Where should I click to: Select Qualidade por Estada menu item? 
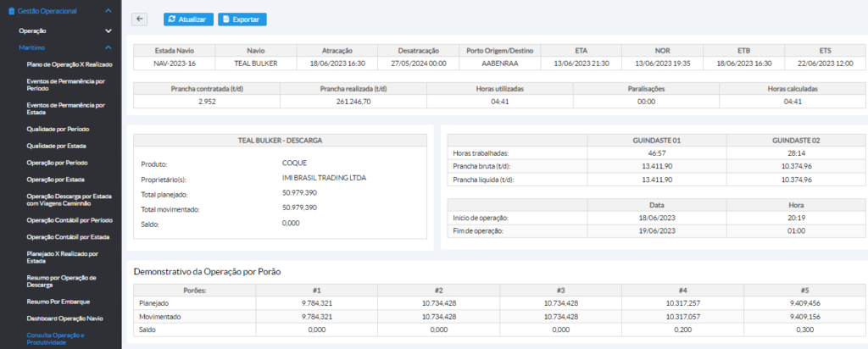[x=57, y=145]
